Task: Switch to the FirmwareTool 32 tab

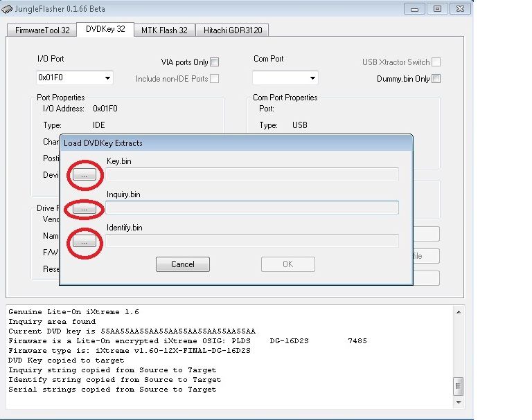Action: click(x=42, y=30)
